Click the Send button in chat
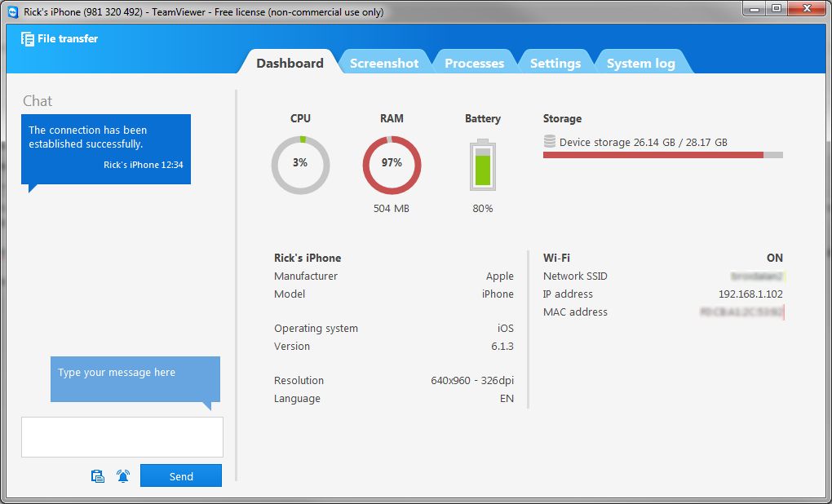832x504 pixels. [x=181, y=476]
